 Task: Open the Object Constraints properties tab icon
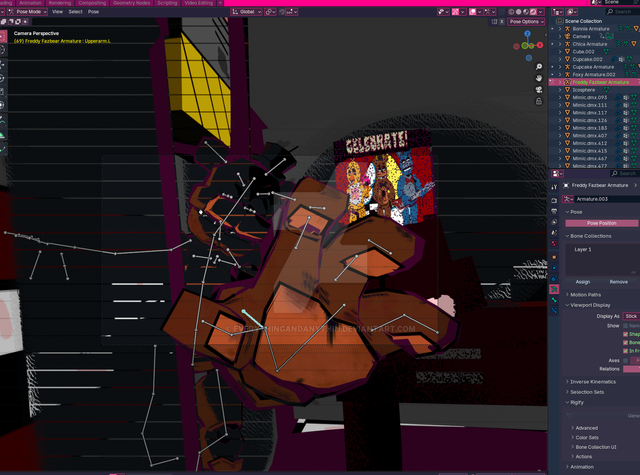pos(554,279)
